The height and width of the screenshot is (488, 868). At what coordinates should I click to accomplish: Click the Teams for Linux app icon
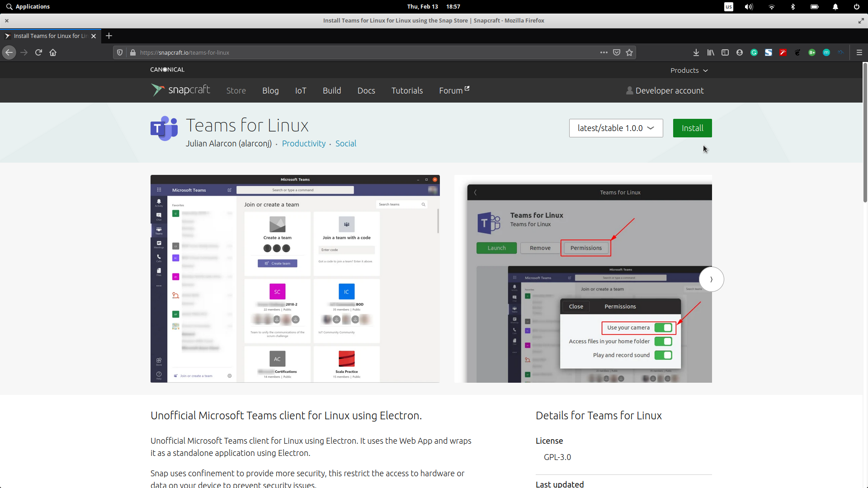click(x=164, y=129)
